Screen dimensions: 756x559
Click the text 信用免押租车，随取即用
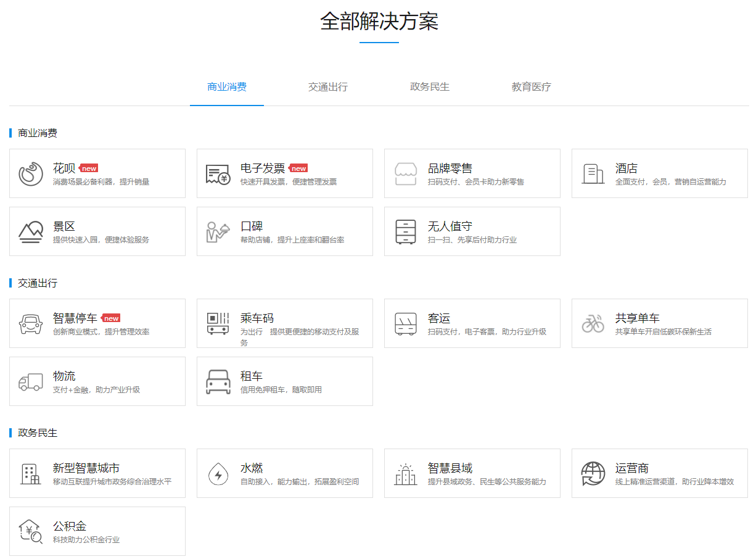281,390
